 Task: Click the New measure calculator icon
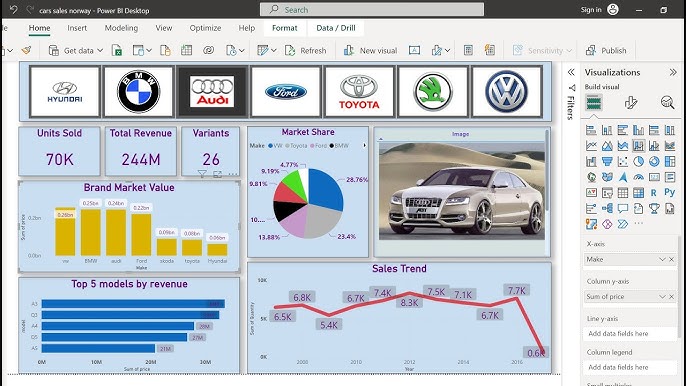click(468, 51)
